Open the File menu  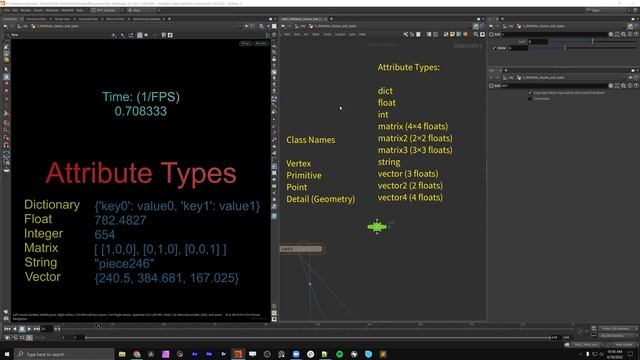7,10
